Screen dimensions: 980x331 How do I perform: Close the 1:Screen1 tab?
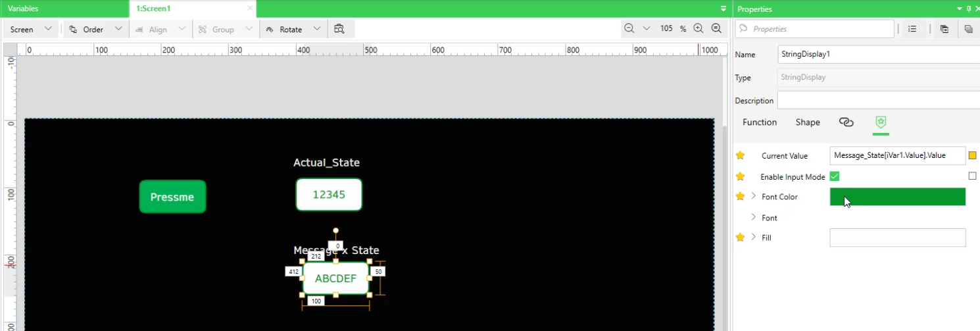tap(250, 9)
